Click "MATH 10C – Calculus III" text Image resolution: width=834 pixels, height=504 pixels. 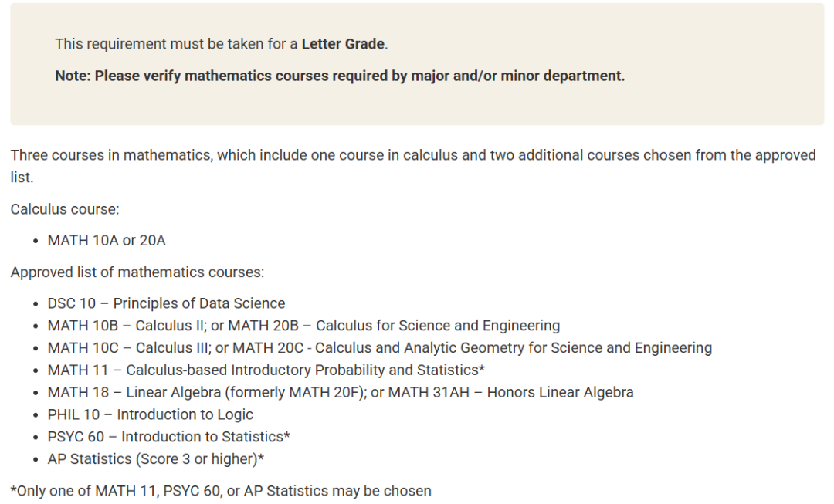(126, 348)
